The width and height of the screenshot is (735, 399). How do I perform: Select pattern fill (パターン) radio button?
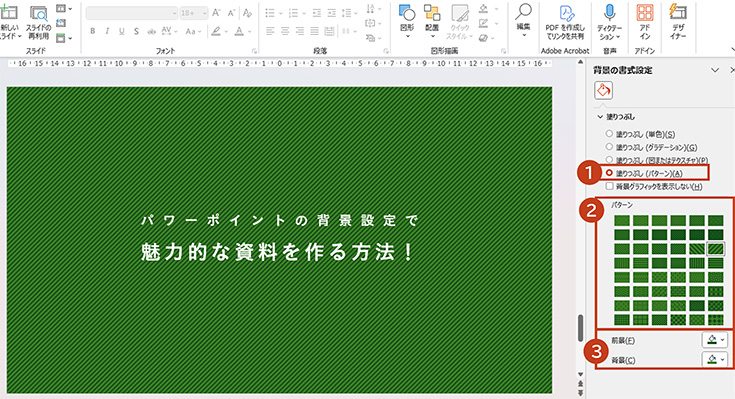pyautogui.click(x=609, y=173)
